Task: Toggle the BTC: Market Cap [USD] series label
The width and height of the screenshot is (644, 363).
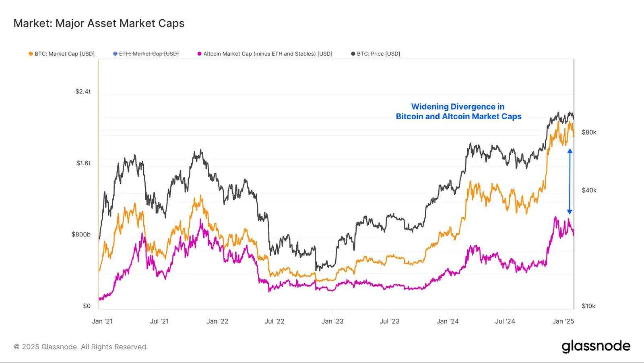Action: 64,54
